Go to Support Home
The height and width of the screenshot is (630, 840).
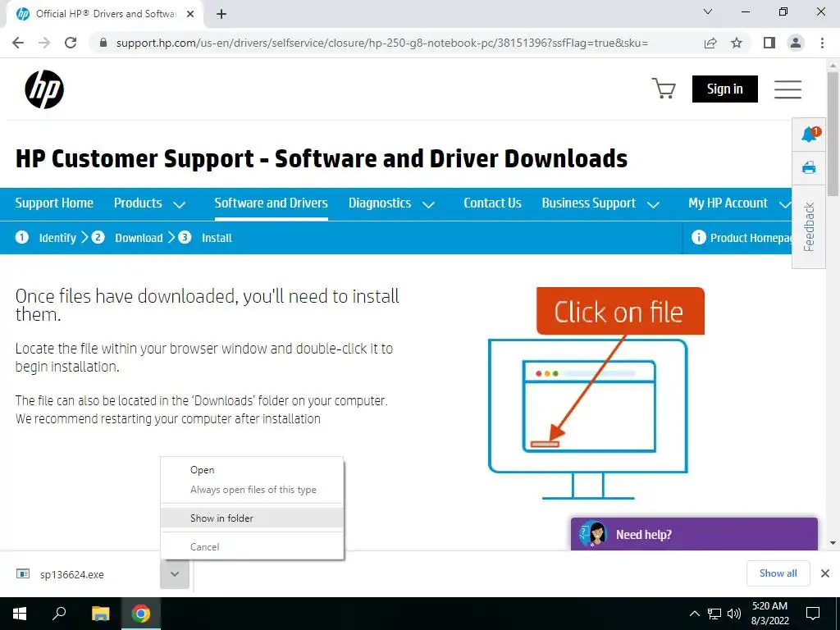click(54, 203)
